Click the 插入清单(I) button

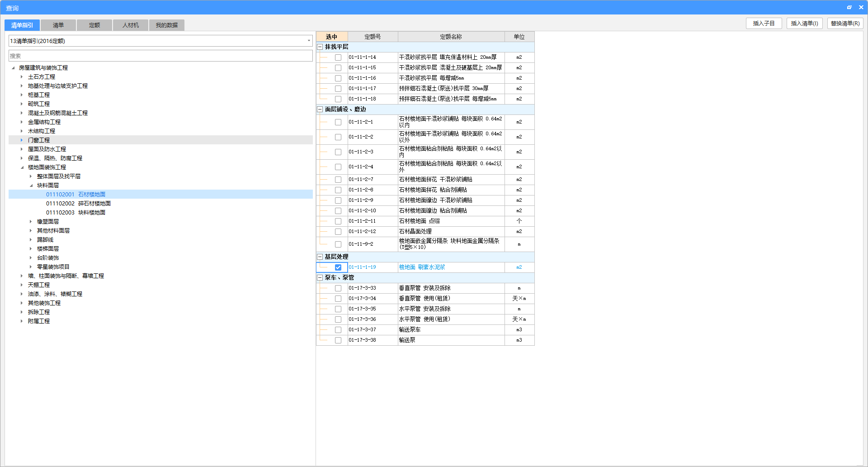click(x=805, y=24)
